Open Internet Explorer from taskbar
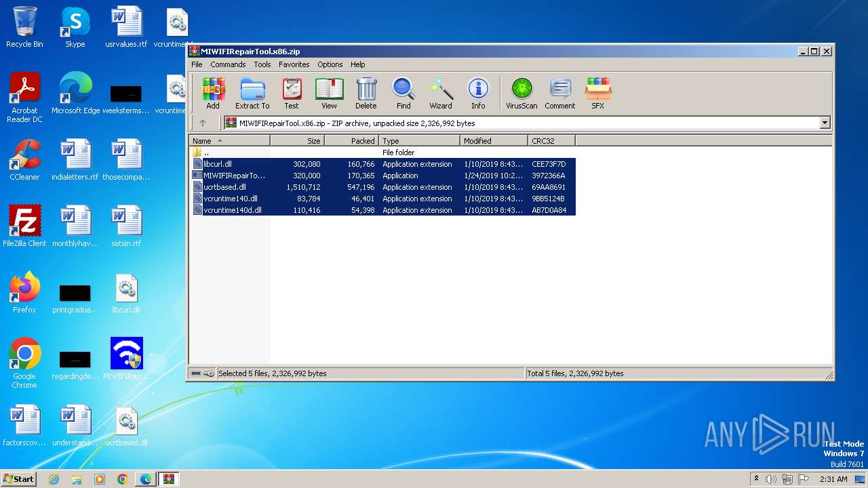This screenshot has height=488, width=868. (x=54, y=479)
